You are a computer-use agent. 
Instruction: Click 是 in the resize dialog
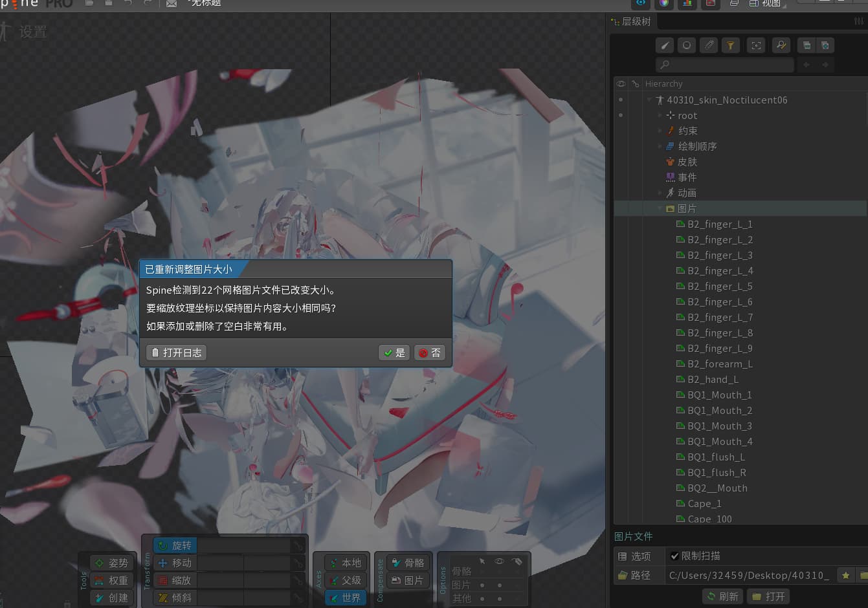click(394, 353)
